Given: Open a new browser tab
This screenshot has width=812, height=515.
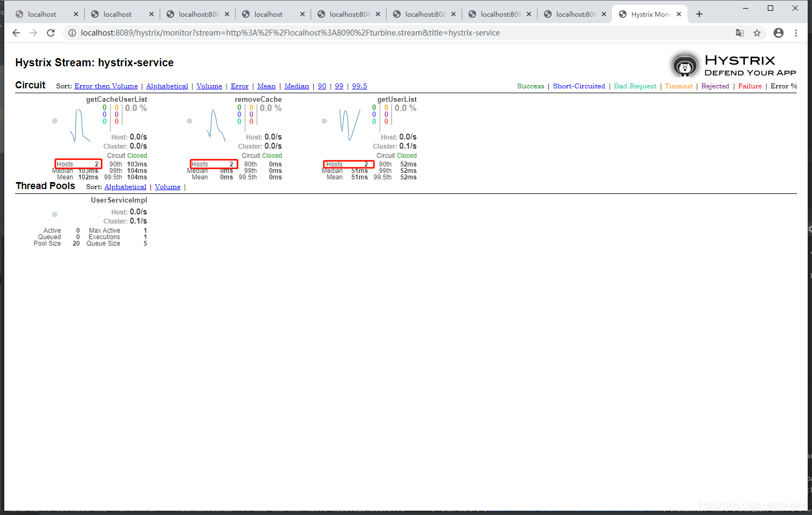Looking at the screenshot, I should pyautogui.click(x=699, y=14).
